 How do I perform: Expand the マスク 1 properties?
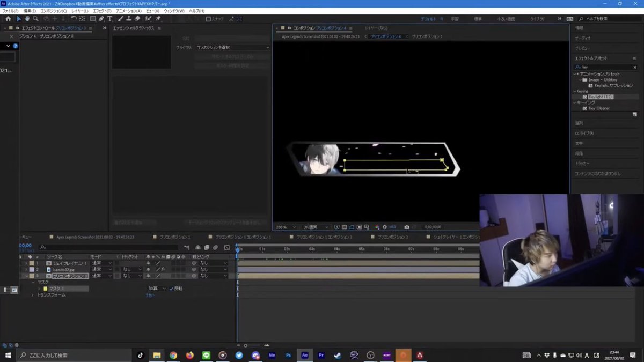pyautogui.click(x=39, y=289)
